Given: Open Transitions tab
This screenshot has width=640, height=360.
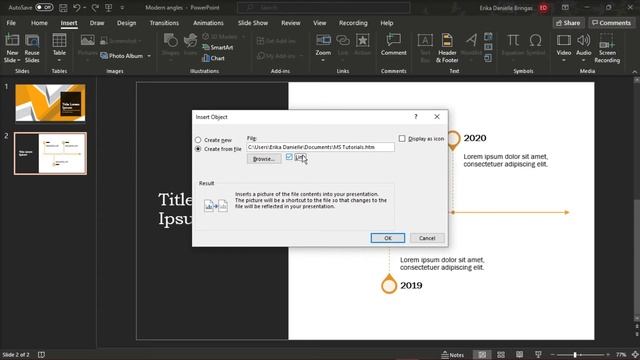Looking at the screenshot, I should coord(164,23).
